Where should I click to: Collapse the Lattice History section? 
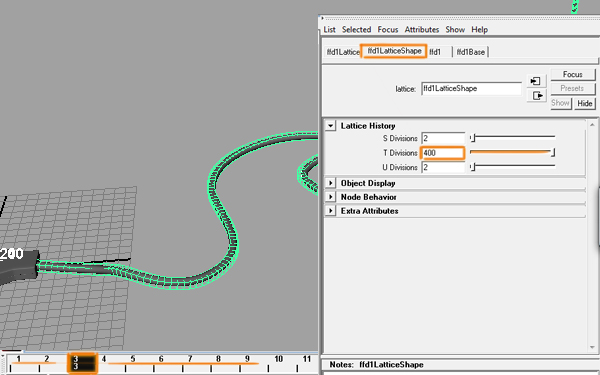pyautogui.click(x=330, y=126)
